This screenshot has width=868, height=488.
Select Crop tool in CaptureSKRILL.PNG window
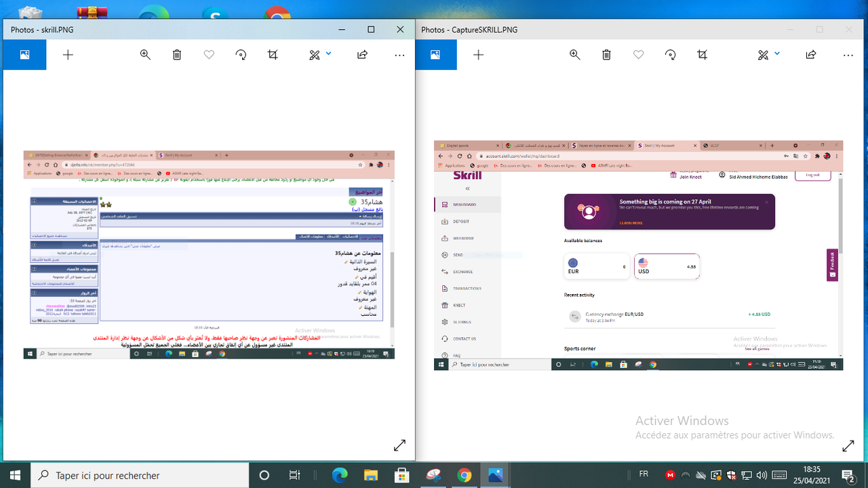[x=703, y=55]
